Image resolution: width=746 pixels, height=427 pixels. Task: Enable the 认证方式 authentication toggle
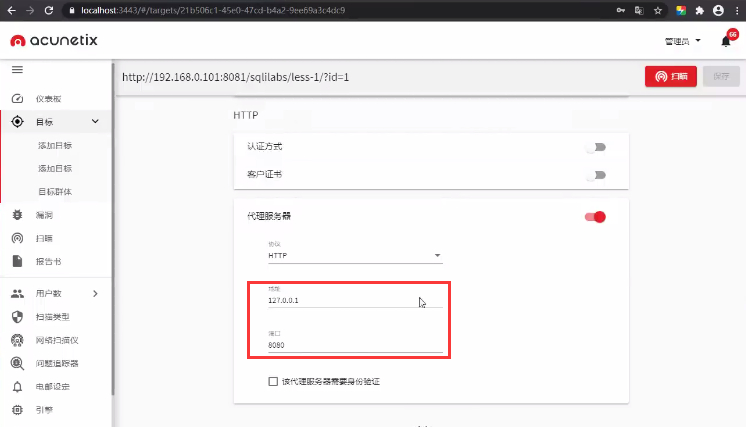tap(596, 147)
